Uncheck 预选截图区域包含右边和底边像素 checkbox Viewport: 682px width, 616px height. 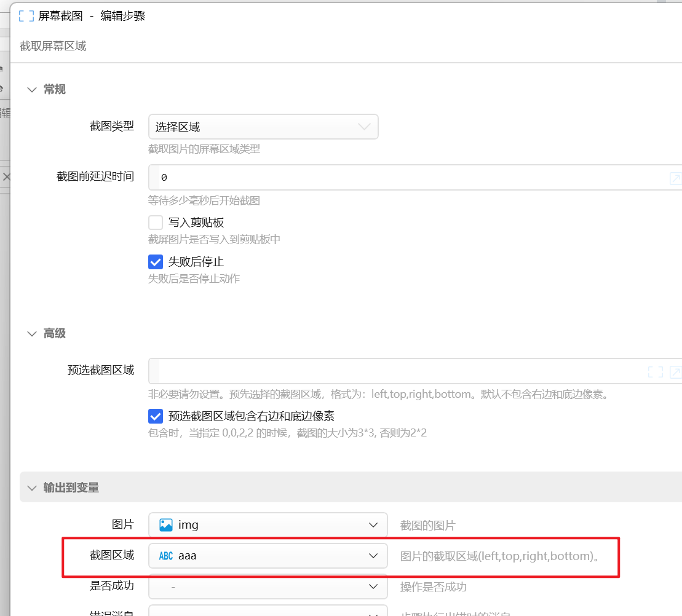[x=156, y=416]
